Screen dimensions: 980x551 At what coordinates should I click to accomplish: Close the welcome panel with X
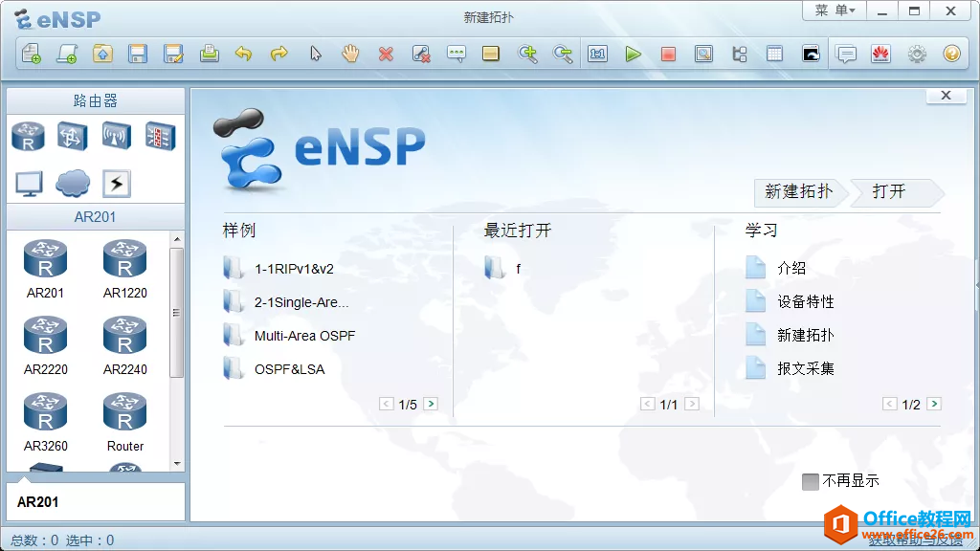(x=947, y=96)
